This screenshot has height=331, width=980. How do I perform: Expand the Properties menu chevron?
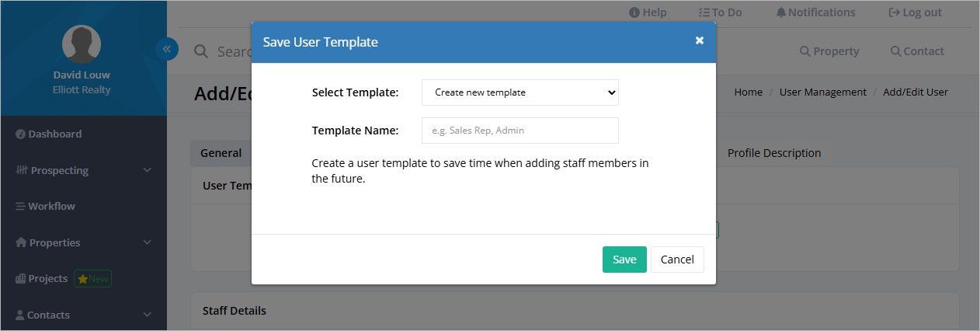148,242
